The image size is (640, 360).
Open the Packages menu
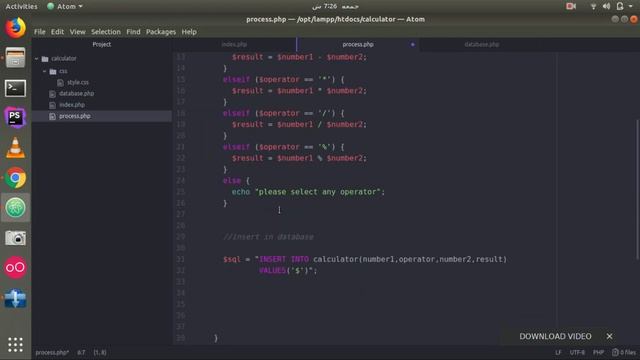coord(161,31)
